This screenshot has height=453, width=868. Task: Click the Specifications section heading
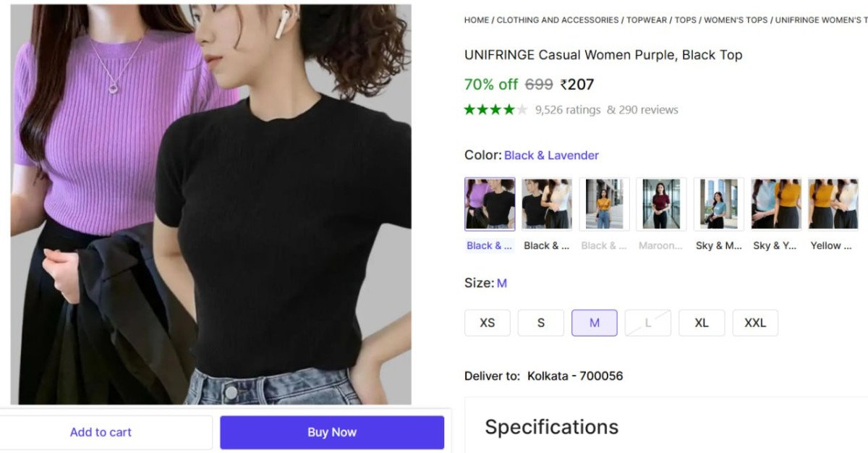pyautogui.click(x=552, y=426)
